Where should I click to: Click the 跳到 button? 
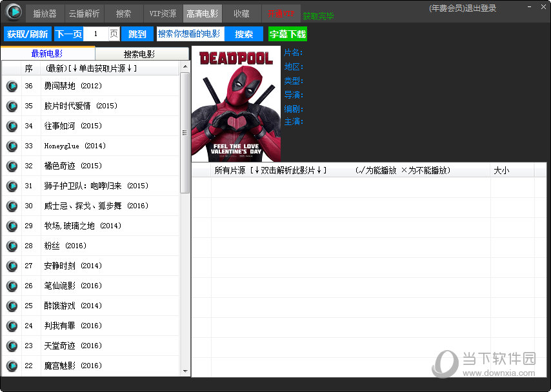[137, 34]
